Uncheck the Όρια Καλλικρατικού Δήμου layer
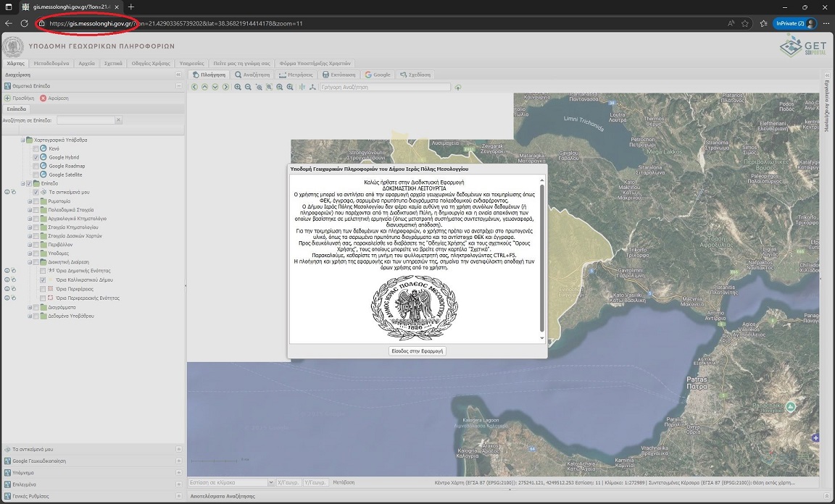This screenshot has width=835, height=504. pyautogui.click(x=43, y=280)
